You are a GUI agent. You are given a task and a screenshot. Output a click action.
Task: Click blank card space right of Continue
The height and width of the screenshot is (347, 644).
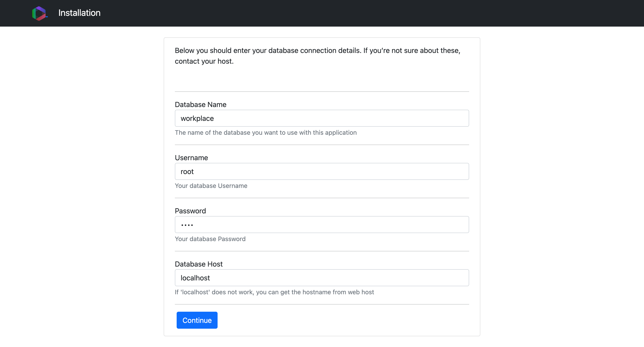(x=350, y=320)
